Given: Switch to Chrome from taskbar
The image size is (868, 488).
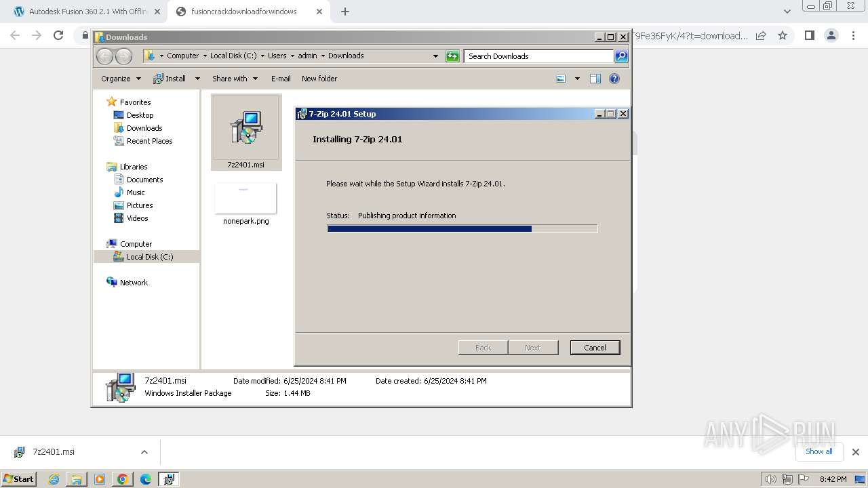Looking at the screenshot, I should tap(122, 479).
